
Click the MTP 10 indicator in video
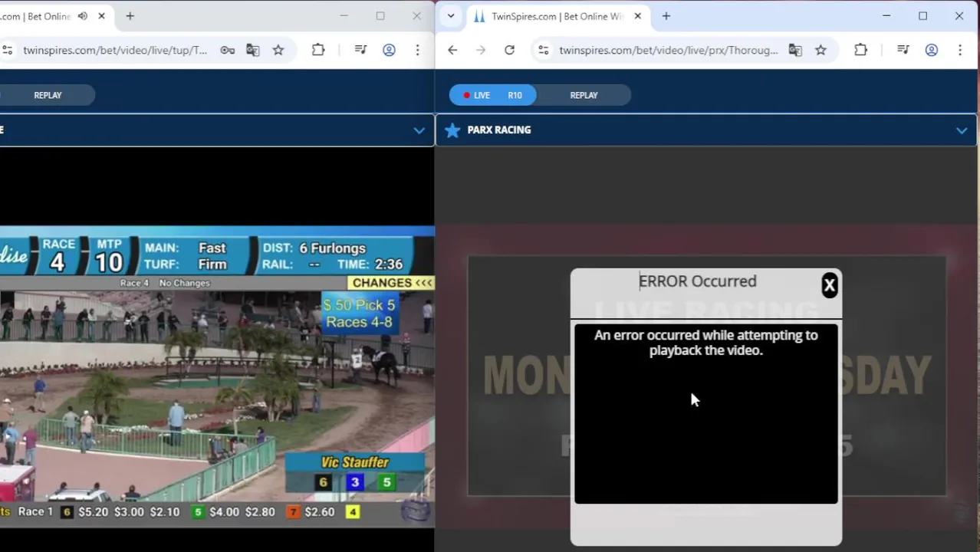pyautogui.click(x=109, y=256)
